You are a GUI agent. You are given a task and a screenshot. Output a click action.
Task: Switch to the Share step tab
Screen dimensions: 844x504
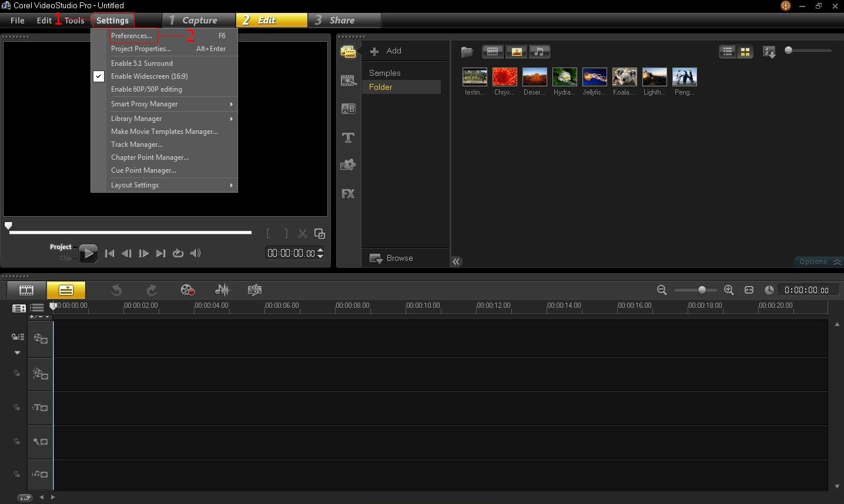click(x=344, y=20)
